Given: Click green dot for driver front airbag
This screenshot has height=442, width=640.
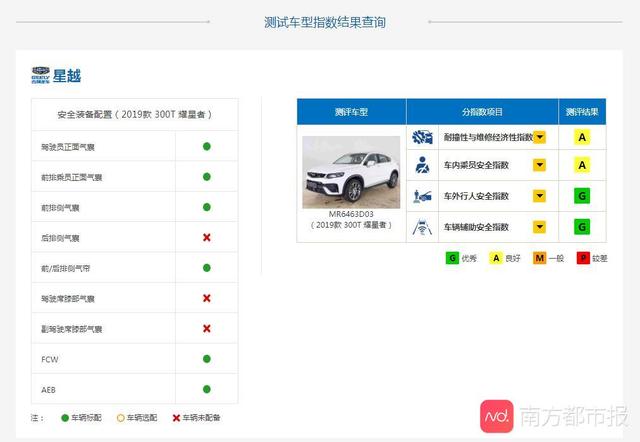Looking at the screenshot, I should point(206,147).
